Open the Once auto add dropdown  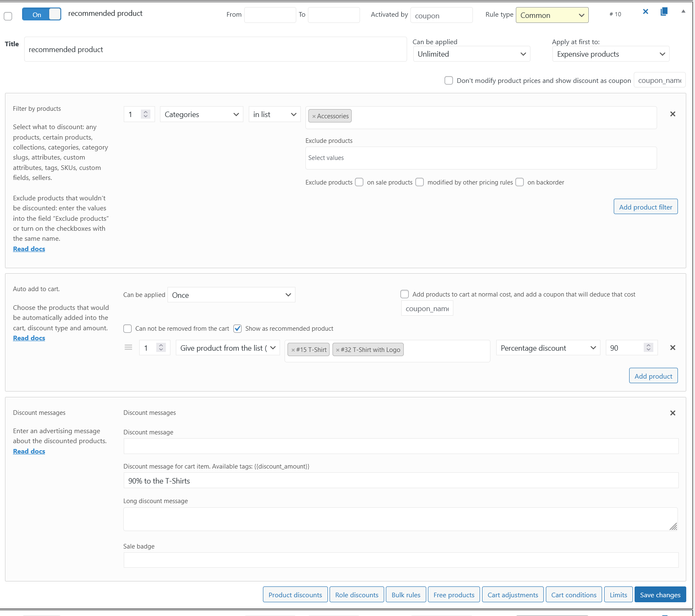(231, 295)
